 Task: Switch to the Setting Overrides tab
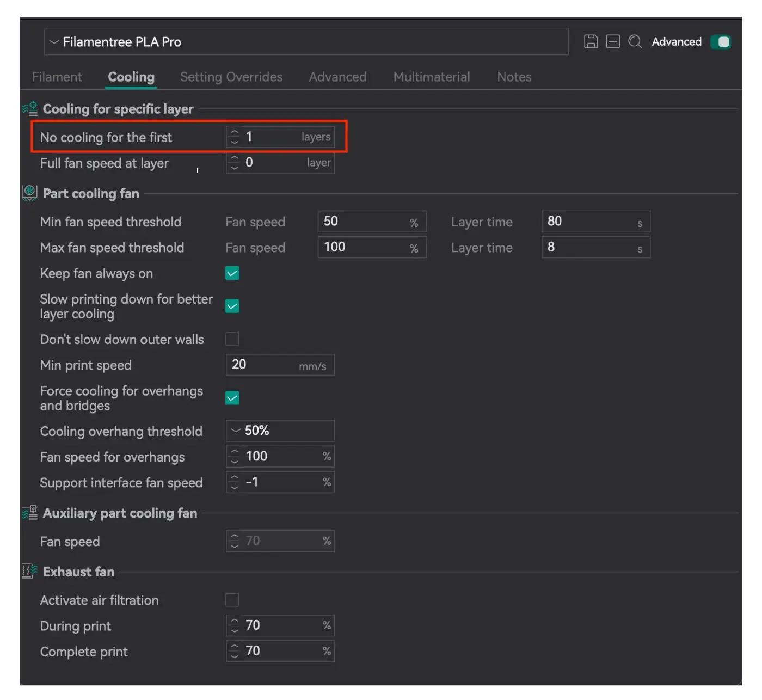pos(231,77)
